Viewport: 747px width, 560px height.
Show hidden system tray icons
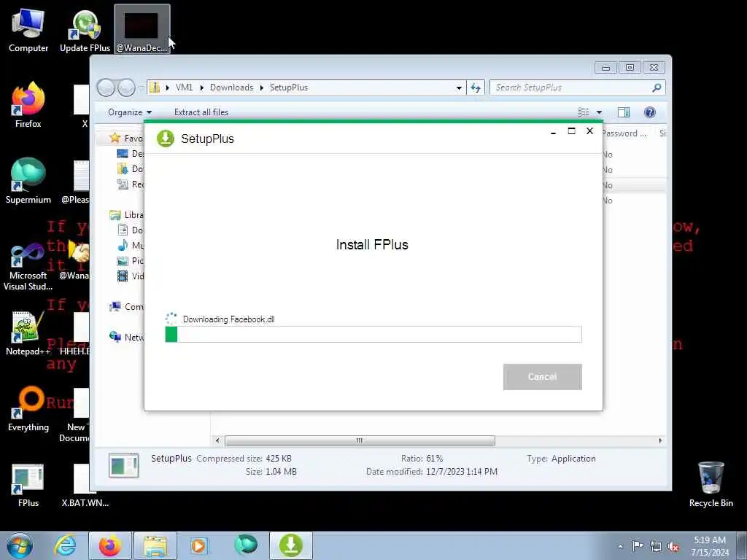(620, 547)
